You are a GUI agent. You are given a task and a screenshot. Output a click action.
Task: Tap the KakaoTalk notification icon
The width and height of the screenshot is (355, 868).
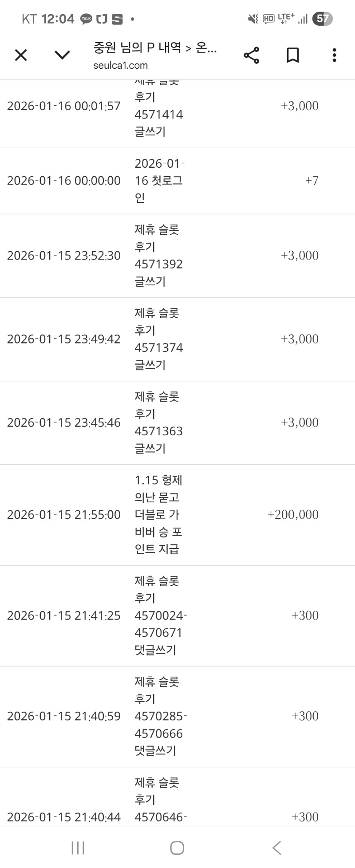tap(86, 19)
